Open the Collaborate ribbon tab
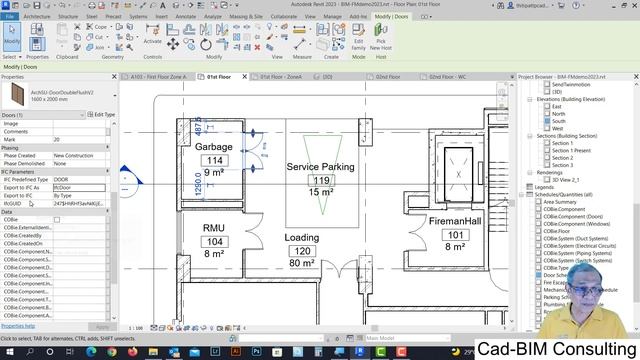Image resolution: width=640 pixels, height=360 pixels. tap(284, 16)
